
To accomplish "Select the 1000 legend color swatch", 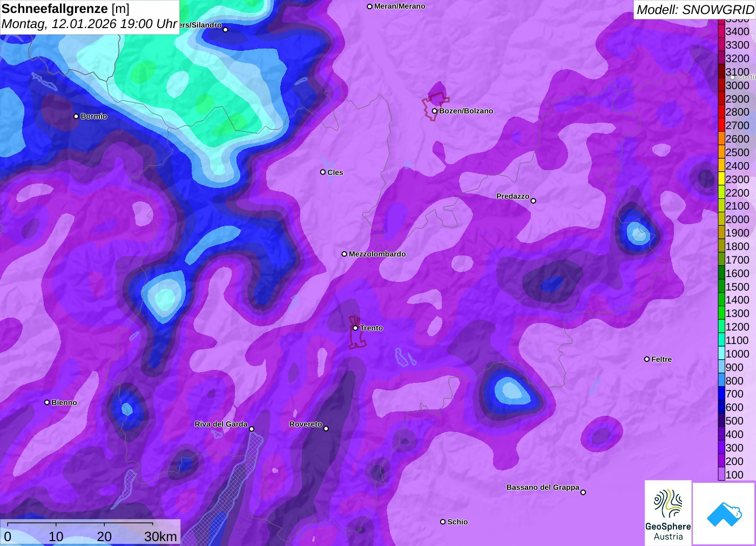I will pyautogui.click(x=721, y=353).
